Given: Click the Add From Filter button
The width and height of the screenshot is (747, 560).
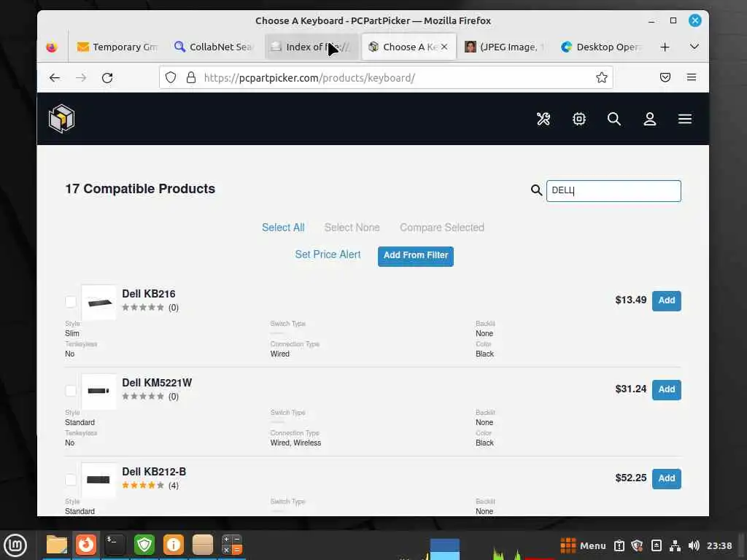Looking at the screenshot, I should pos(415,256).
